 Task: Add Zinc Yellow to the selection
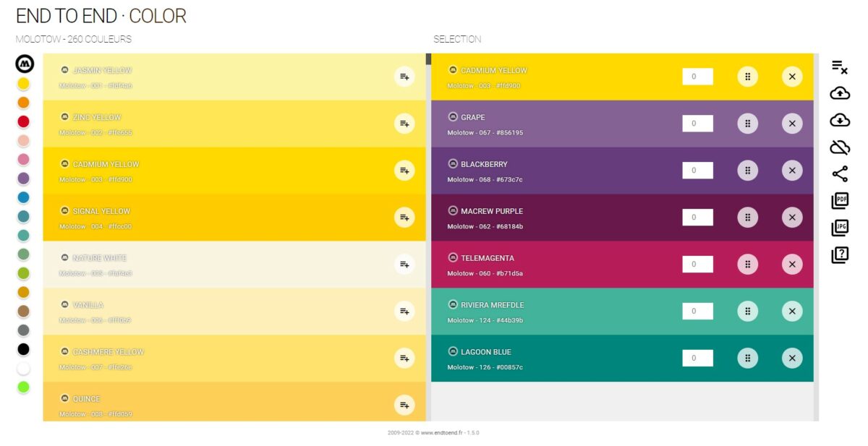pos(404,124)
